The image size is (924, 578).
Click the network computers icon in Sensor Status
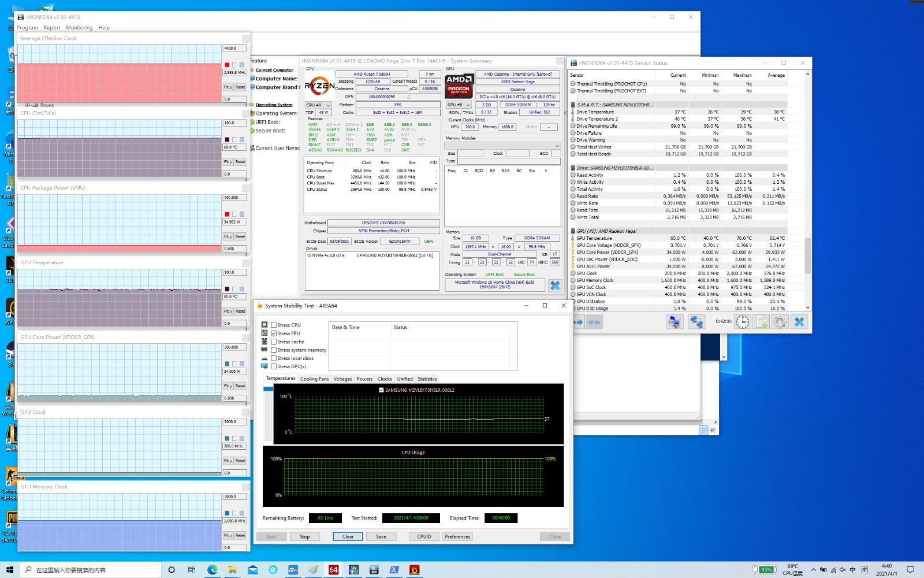coord(696,322)
